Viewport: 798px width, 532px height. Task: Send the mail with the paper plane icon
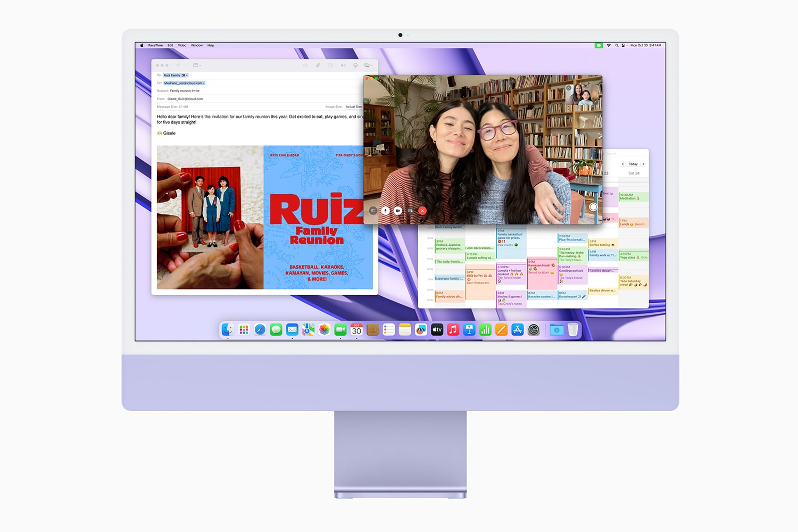tap(178, 65)
